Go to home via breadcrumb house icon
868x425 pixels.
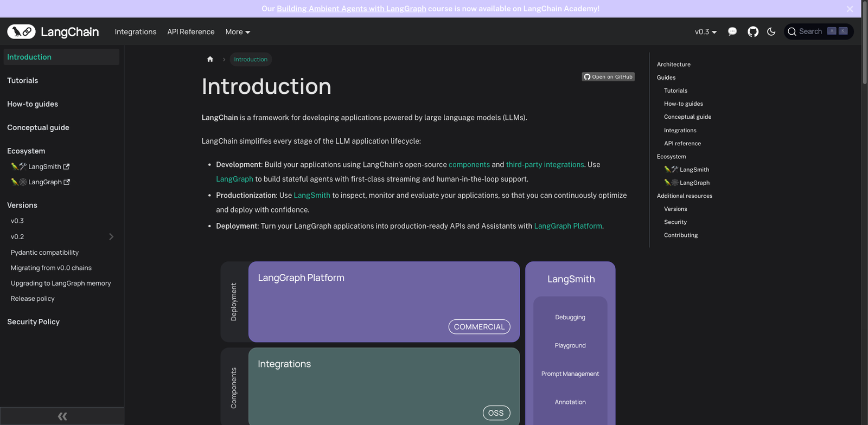click(x=210, y=59)
